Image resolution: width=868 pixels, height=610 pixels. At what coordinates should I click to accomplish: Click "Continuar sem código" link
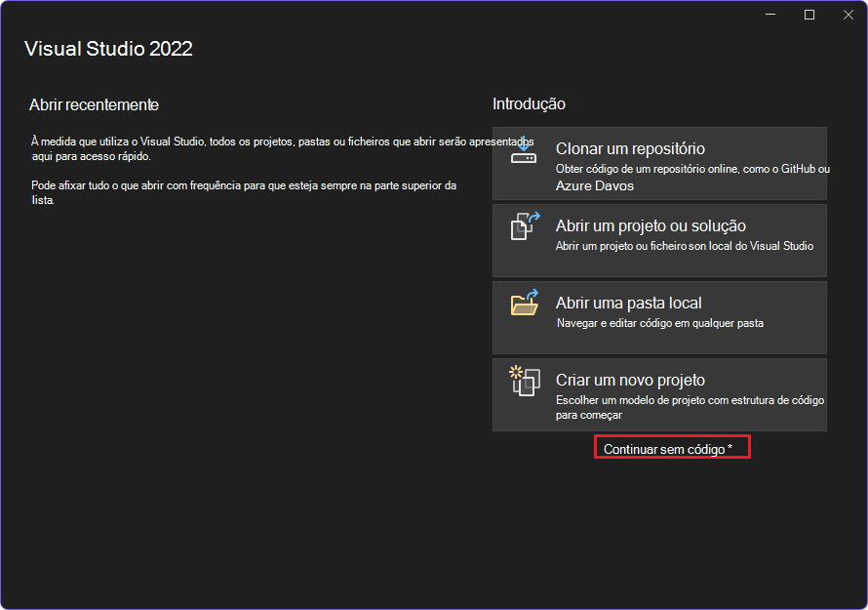(x=668, y=449)
